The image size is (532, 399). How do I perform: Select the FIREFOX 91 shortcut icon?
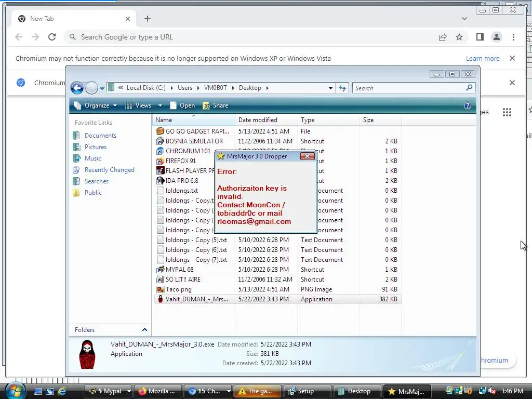click(x=160, y=161)
